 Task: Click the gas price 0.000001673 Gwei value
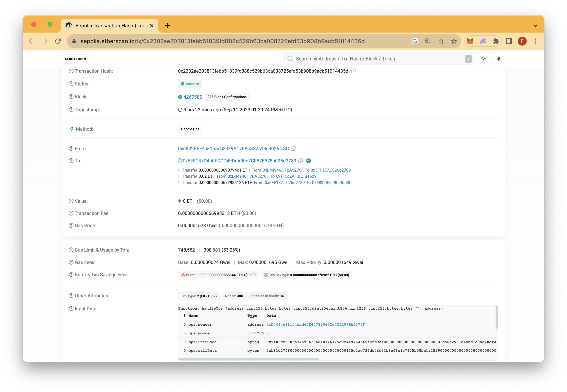[x=198, y=226]
